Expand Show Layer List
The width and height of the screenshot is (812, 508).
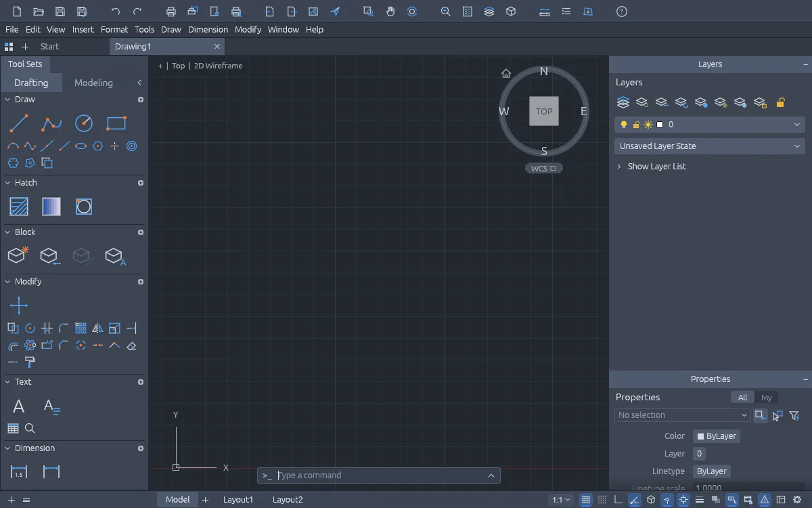coord(651,166)
